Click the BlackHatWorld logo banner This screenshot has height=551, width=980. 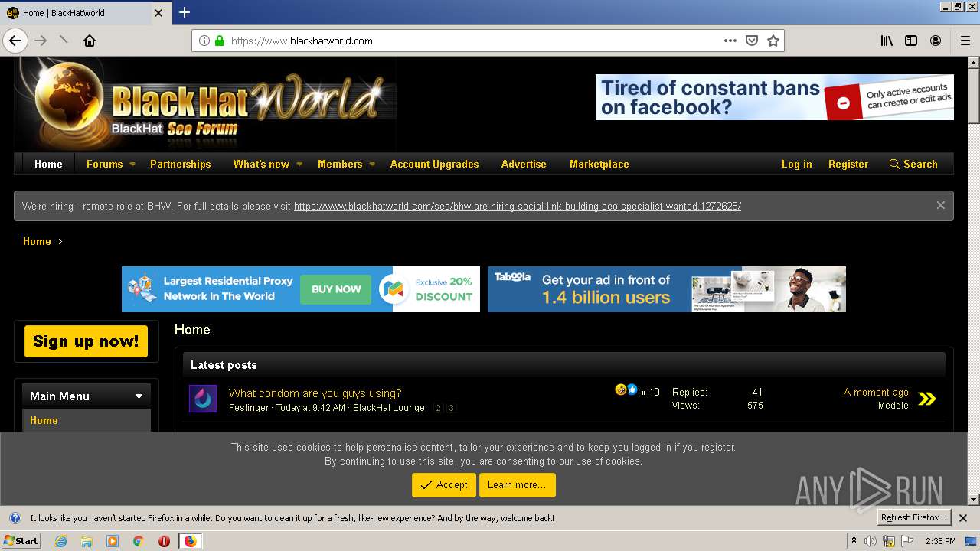205,103
